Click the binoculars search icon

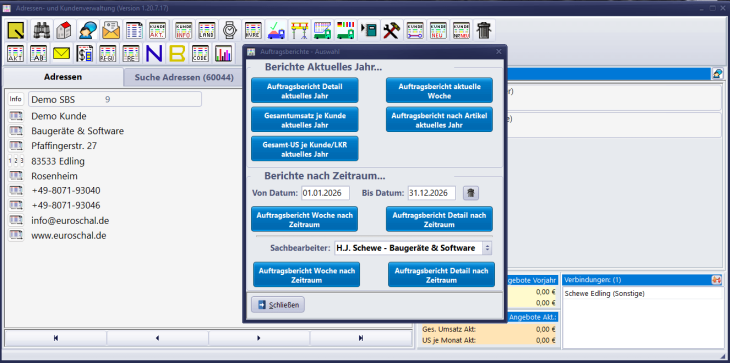pos(42,30)
